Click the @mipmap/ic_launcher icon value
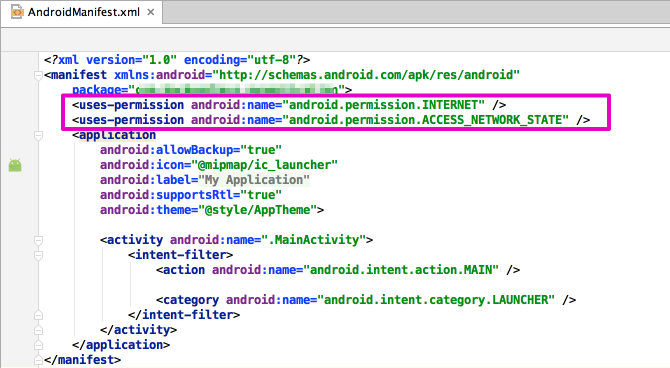Image resolution: width=670 pixels, height=368 pixels. pos(264,165)
